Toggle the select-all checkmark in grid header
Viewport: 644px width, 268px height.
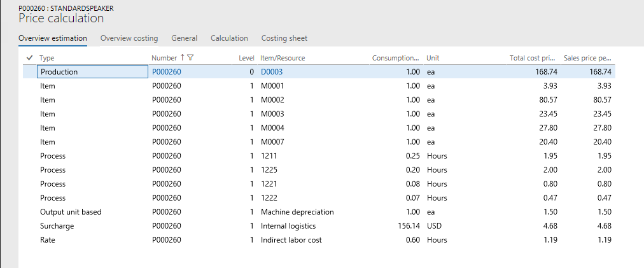click(29, 58)
